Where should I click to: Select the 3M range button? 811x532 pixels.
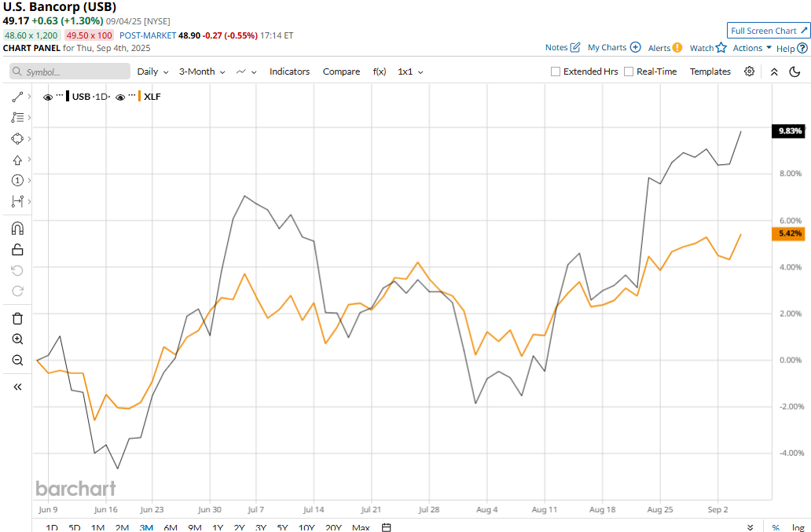pos(146,527)
